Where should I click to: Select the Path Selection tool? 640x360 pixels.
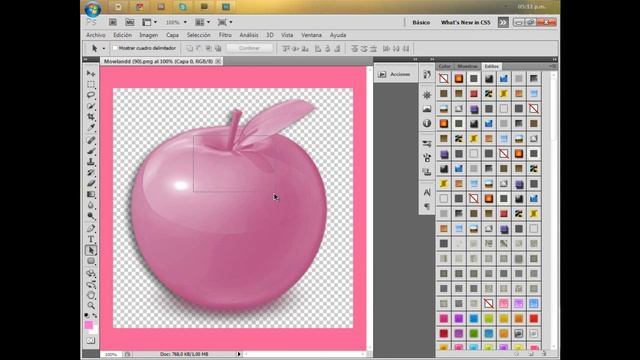[91, 250]
